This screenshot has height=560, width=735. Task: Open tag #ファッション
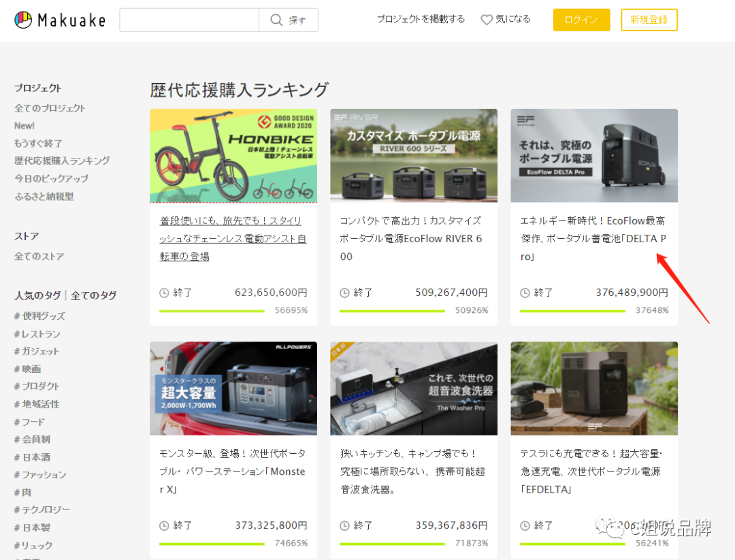40,475
